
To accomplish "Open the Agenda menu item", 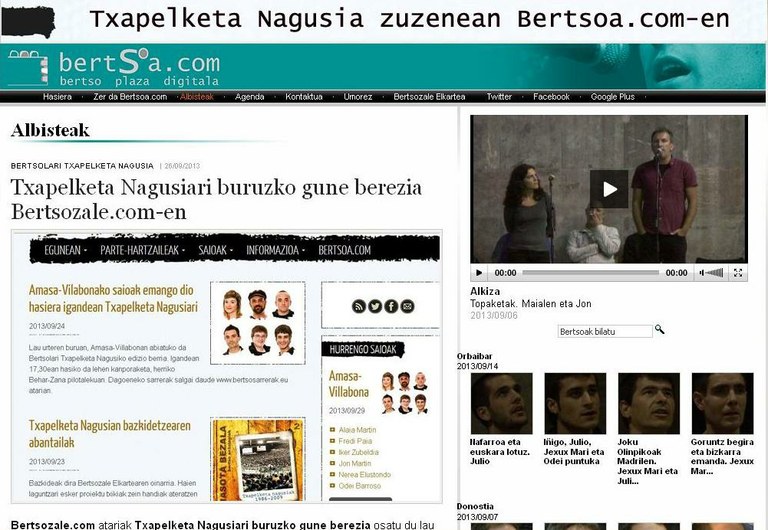I will coord(249,97).
